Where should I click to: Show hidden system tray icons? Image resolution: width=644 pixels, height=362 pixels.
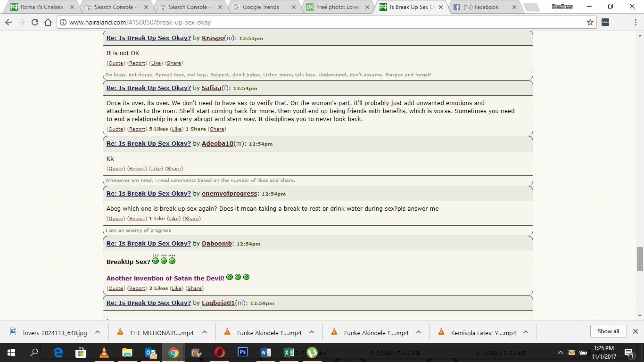(560, 353)
